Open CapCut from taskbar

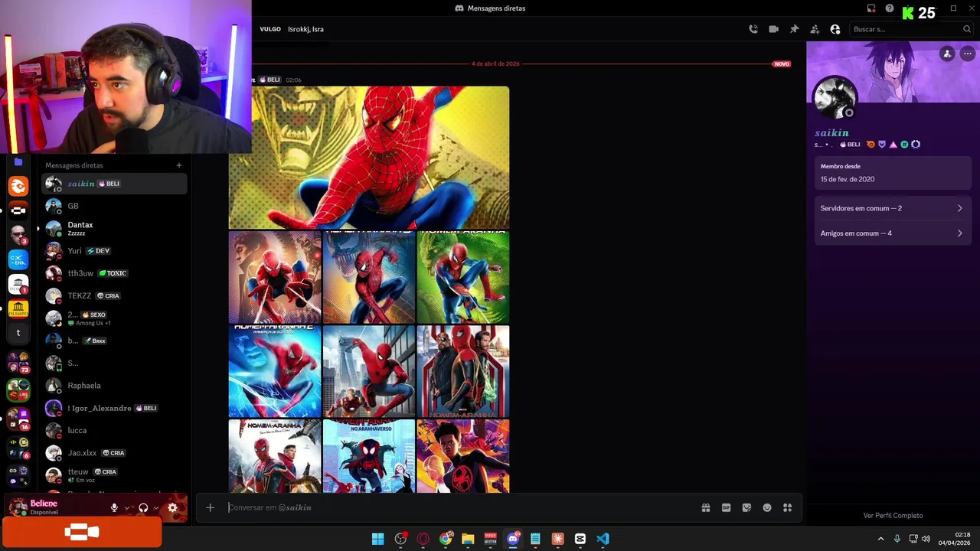[x=580, y=539]
